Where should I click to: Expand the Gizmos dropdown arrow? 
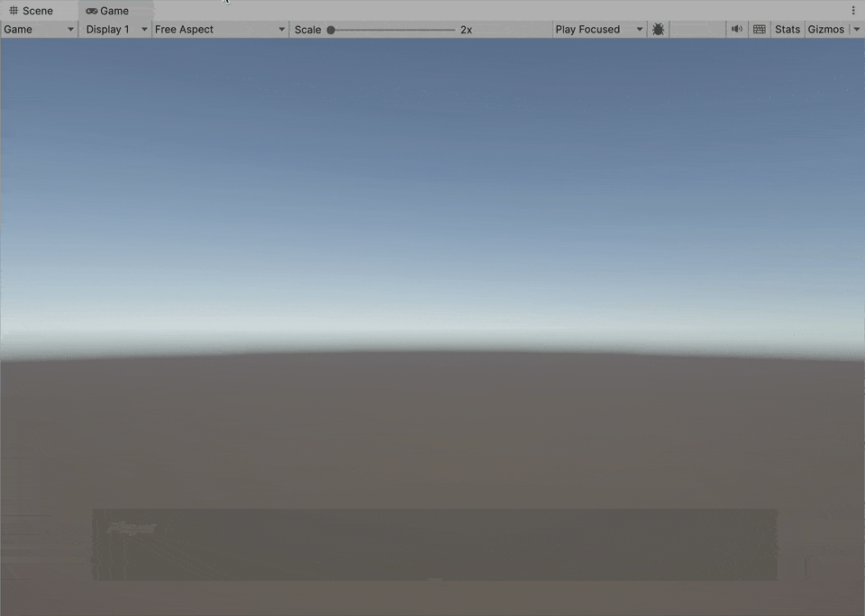856,30
